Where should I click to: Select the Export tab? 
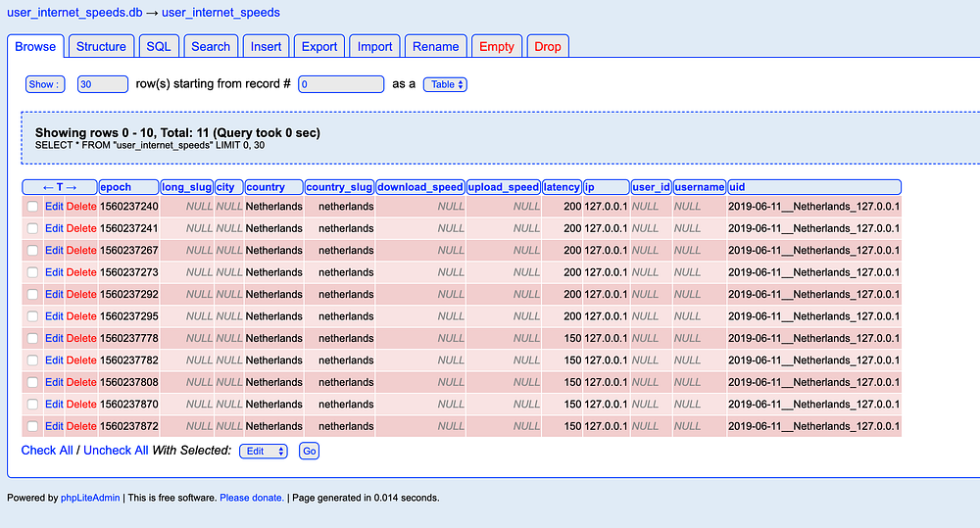click(x=319, y=46)
